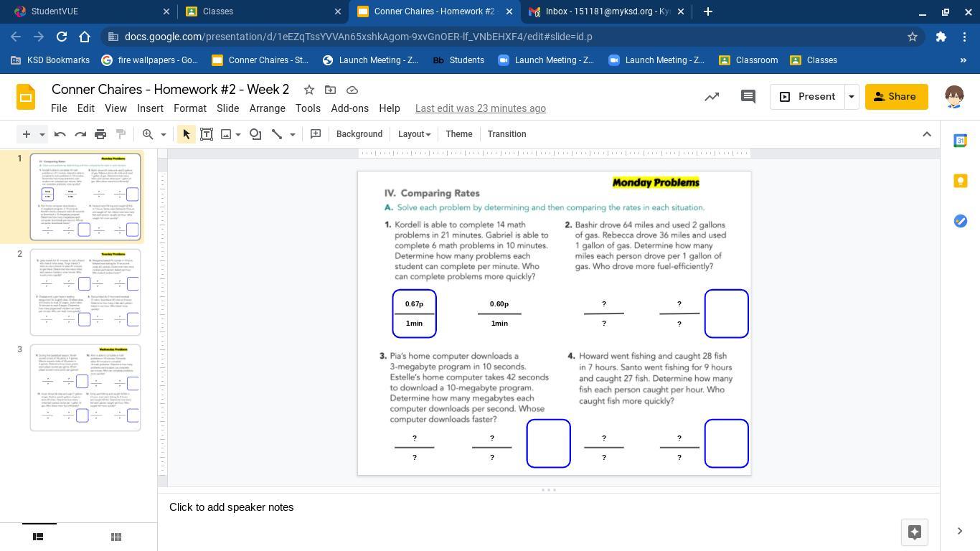Expand the new slide layout dropdown arrow
Image resolution: width=980 pixels, height=551 pixels.
click(42, 134)
